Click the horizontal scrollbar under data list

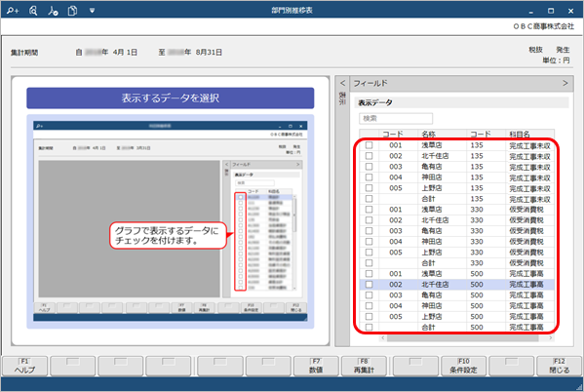(x=462, y=338)
